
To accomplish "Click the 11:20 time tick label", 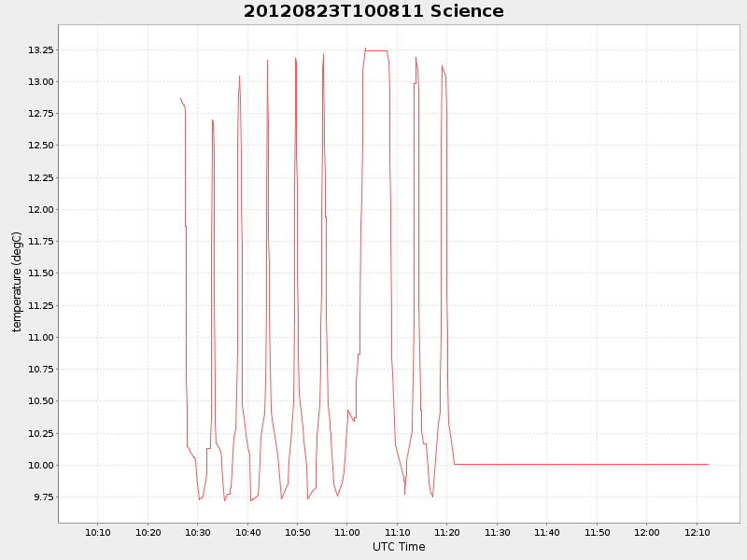I will (447, 532).
